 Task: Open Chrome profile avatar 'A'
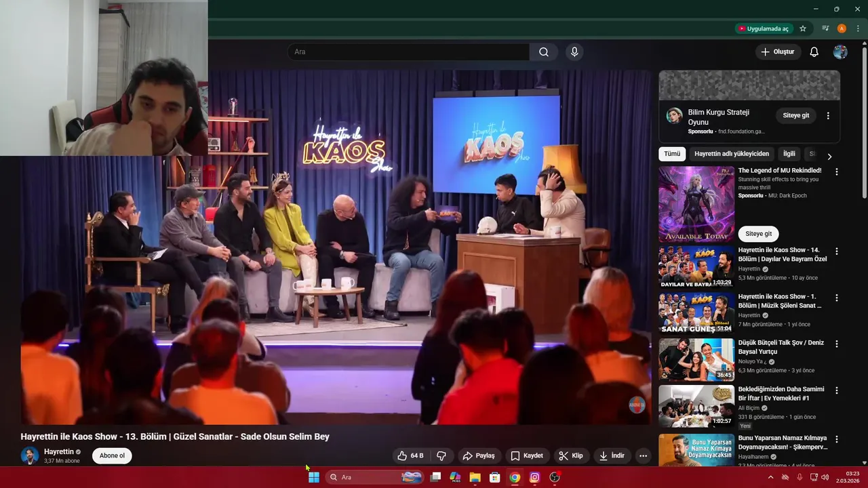pos(842,28)
